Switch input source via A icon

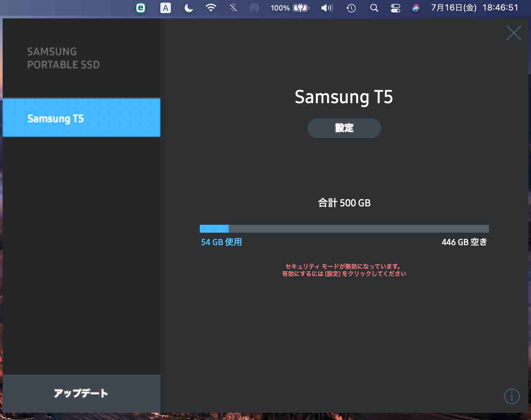click(165, 8)
